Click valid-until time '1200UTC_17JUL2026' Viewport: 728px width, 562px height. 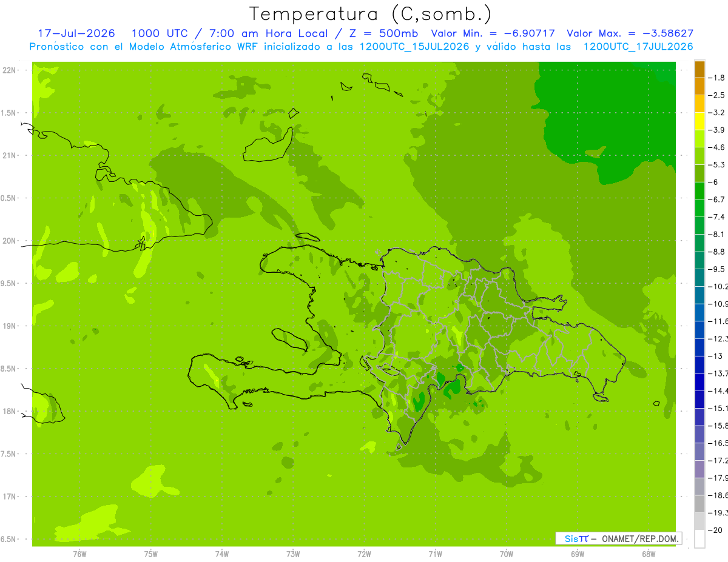(x=638, y=47)
